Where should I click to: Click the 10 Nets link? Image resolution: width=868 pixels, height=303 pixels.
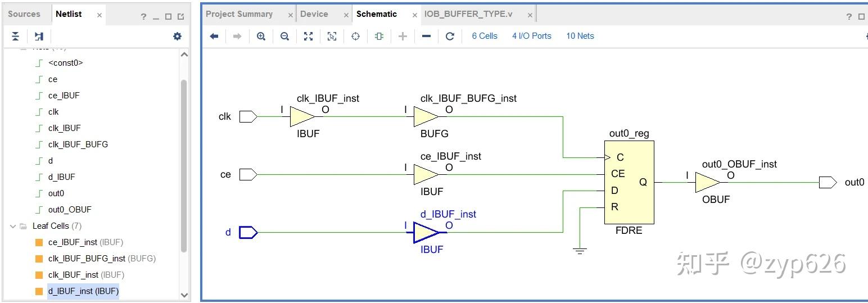tap(580, 36)
